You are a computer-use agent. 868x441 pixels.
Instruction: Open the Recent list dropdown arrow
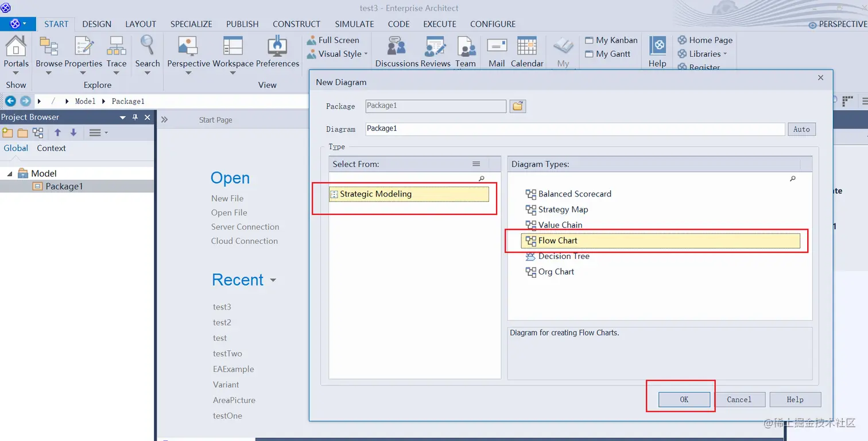pyautogui.click(x=273, y=281)
